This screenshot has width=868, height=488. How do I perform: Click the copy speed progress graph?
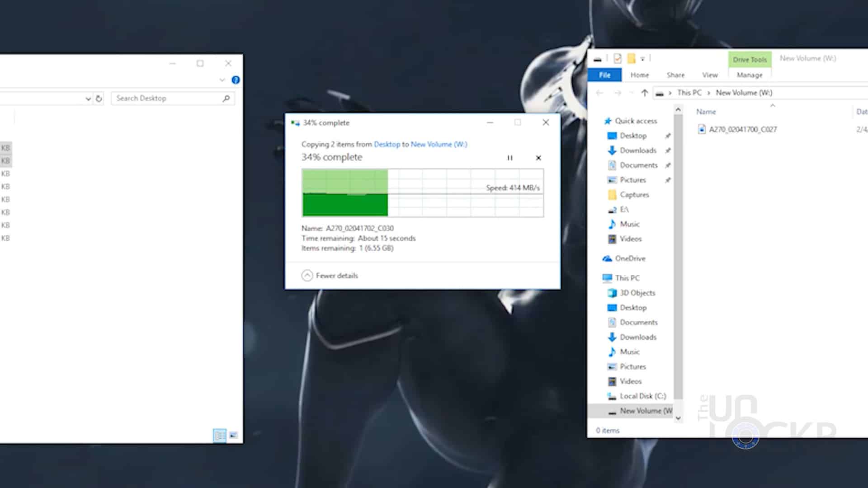[x=422, y=193]
